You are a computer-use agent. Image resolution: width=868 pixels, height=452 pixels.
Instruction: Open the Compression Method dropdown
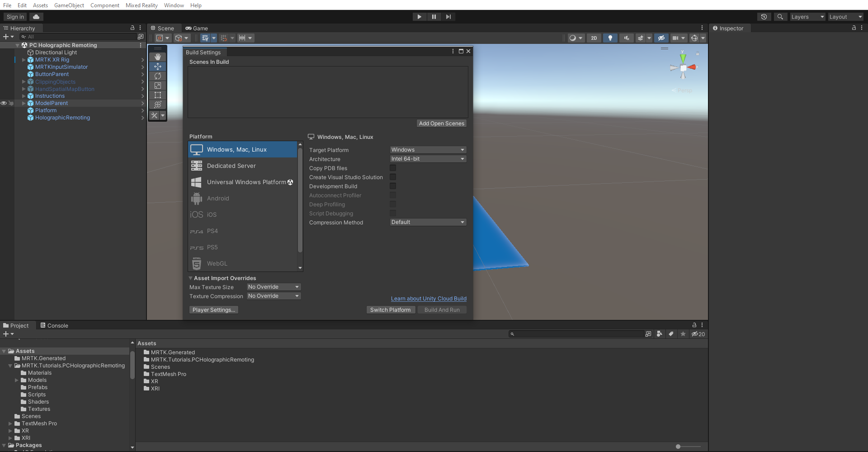pyautogui.click(x=427, y=222)
